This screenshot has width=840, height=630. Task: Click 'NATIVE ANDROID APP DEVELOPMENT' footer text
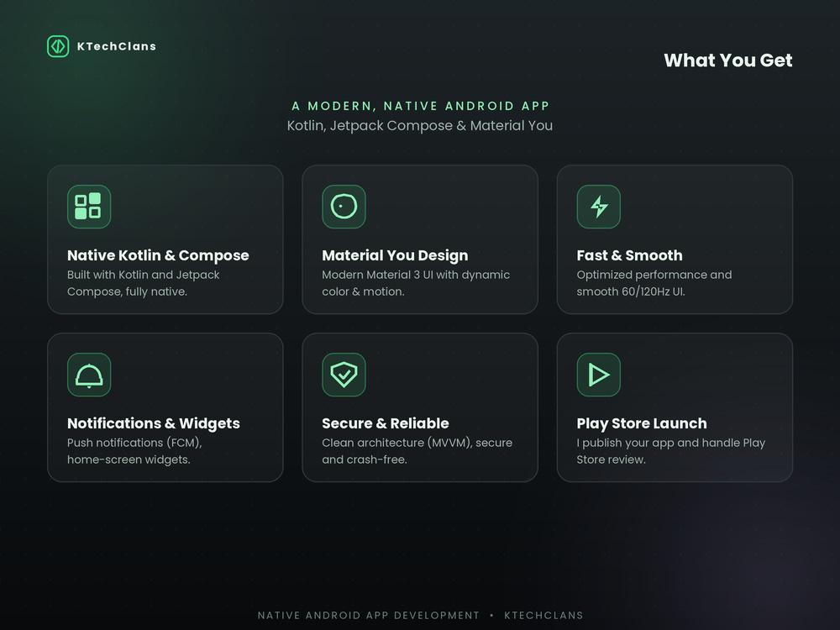point(369,616)
